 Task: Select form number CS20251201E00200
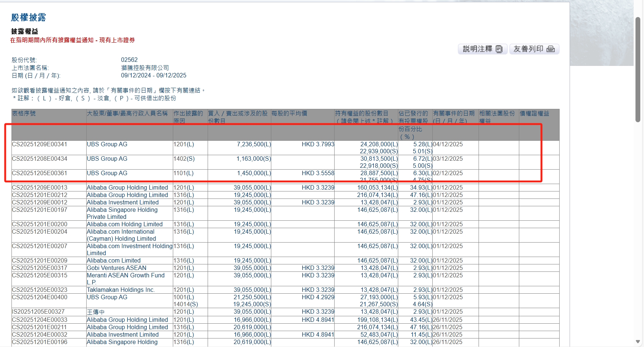(x=40, y=224)
